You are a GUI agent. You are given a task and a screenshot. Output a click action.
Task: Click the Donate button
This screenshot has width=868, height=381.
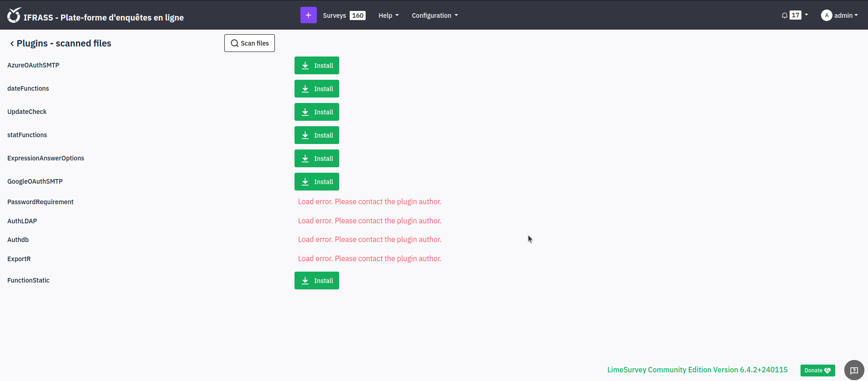click(818, 371)
